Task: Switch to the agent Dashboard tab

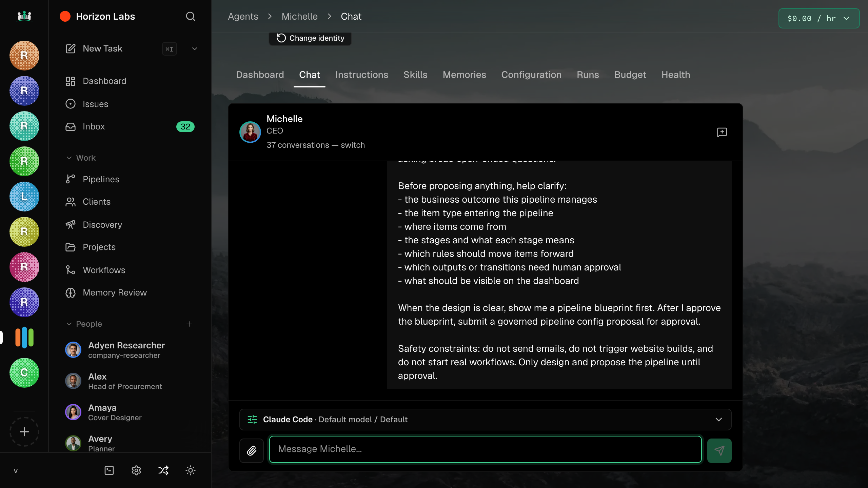Action: (x=260, y=75)
